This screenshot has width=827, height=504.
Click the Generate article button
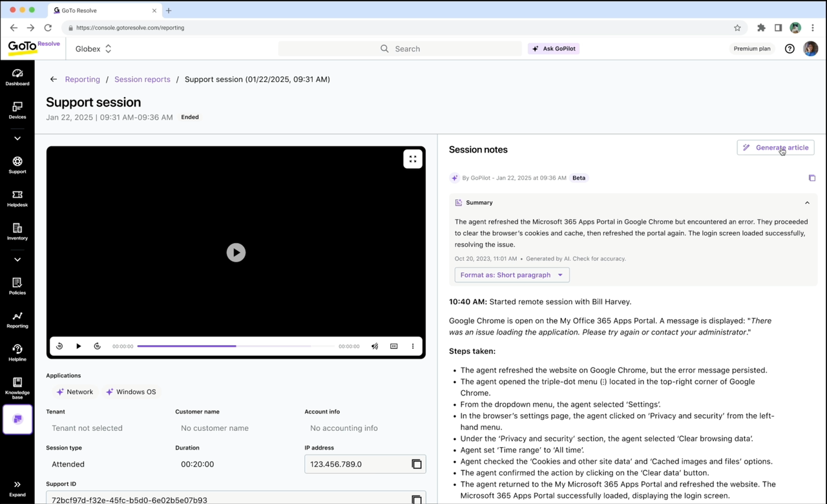775,147
